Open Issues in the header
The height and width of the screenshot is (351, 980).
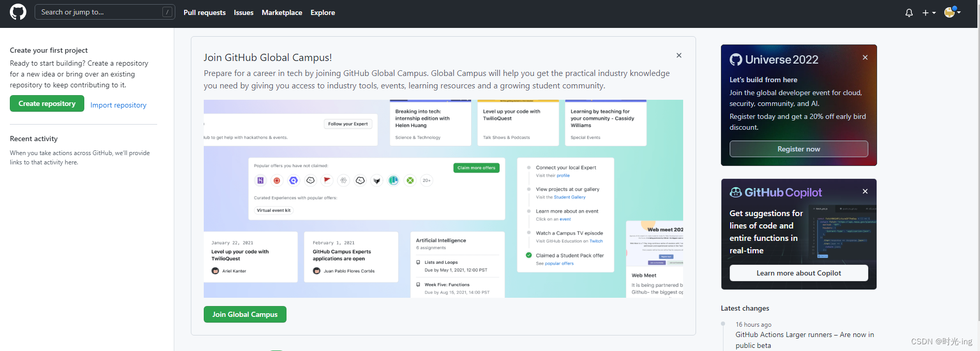(244, 12)
